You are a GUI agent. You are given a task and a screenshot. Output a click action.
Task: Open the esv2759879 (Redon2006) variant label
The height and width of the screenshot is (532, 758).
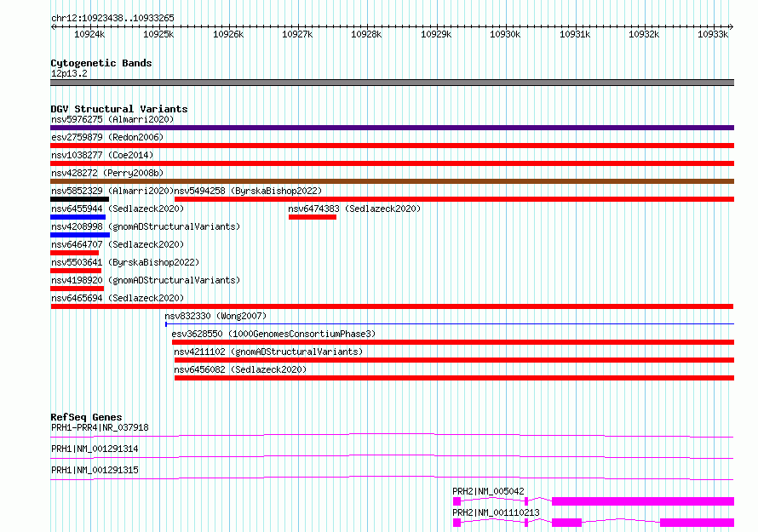tap(106, 137)
